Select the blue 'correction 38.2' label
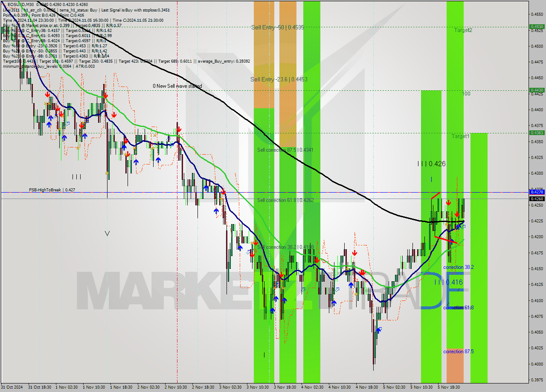The image size is (546, 392). pos(458,267)
